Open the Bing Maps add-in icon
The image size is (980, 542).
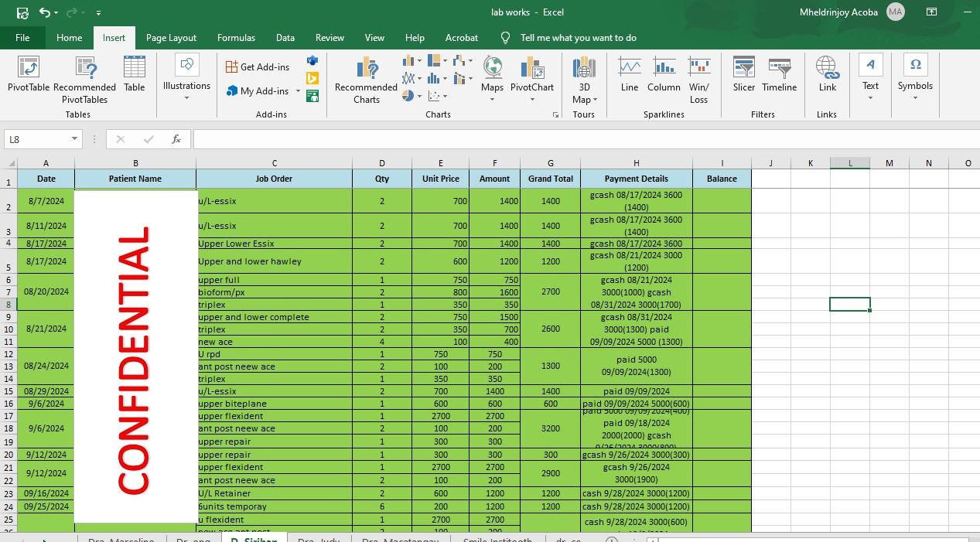pyautogui.click(x=312, y=78)
